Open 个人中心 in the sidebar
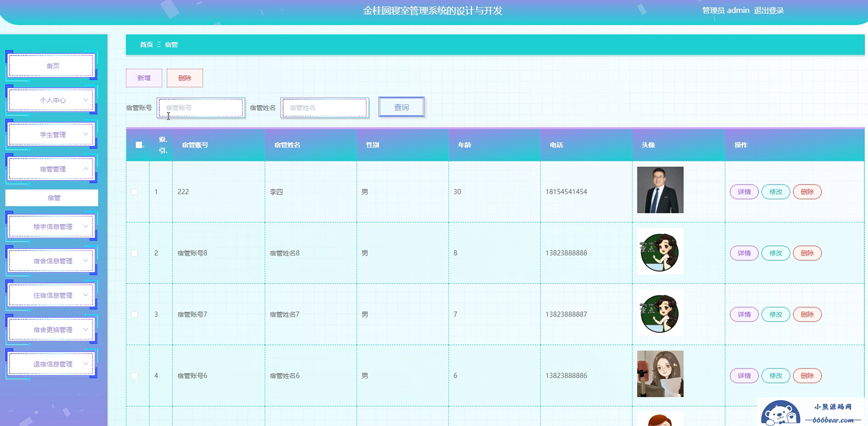Screen dimensions: 868x426 51,100
